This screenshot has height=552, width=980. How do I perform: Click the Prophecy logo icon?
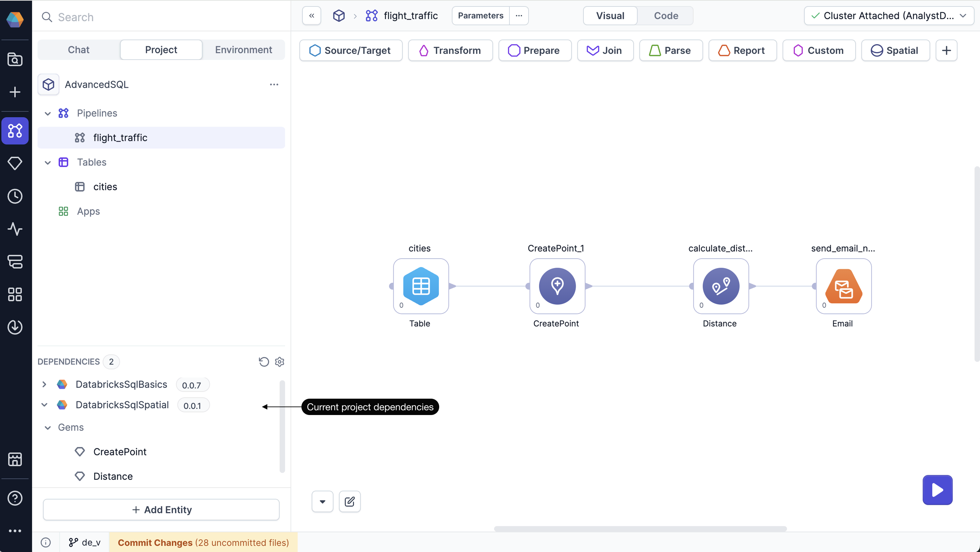[15, 19]
